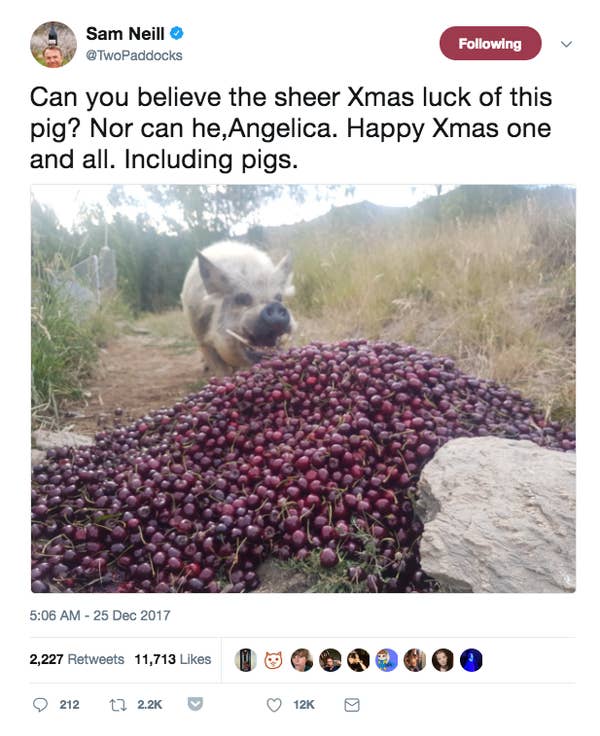Image resolution: width=600 pixels, height=736 pixels.
Task: Click the Sam Neill display name
Action: pos(125,33)
